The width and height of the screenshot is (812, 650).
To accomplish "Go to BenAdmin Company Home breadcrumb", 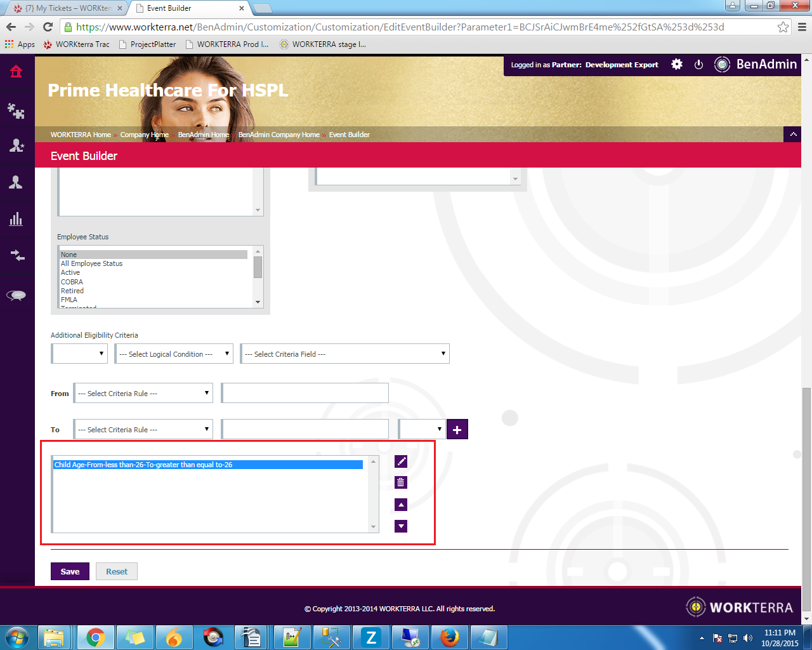I will pyautogui.click(x=279, y=135).
